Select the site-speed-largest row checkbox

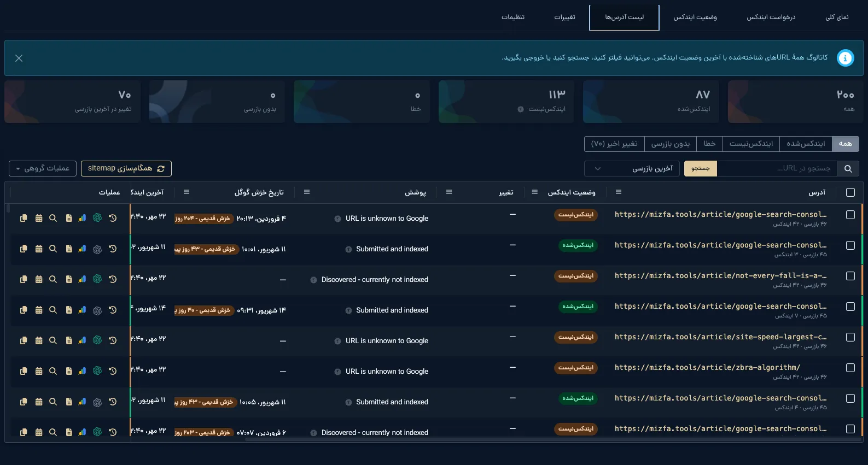(x=850, y=337)
